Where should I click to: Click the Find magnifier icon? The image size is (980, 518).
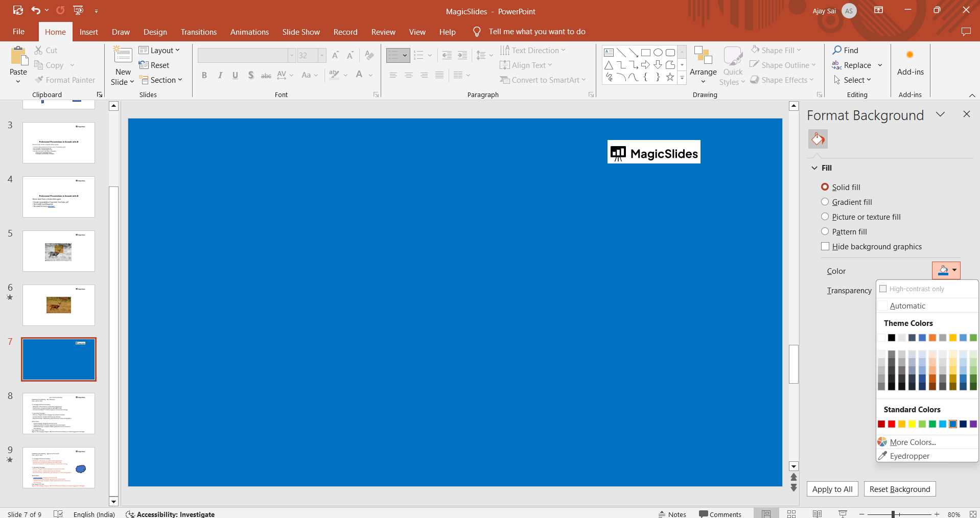click(x=837, y=50)
